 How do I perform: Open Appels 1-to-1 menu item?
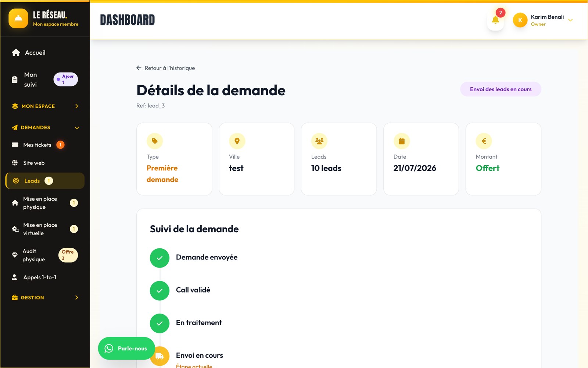45,277
